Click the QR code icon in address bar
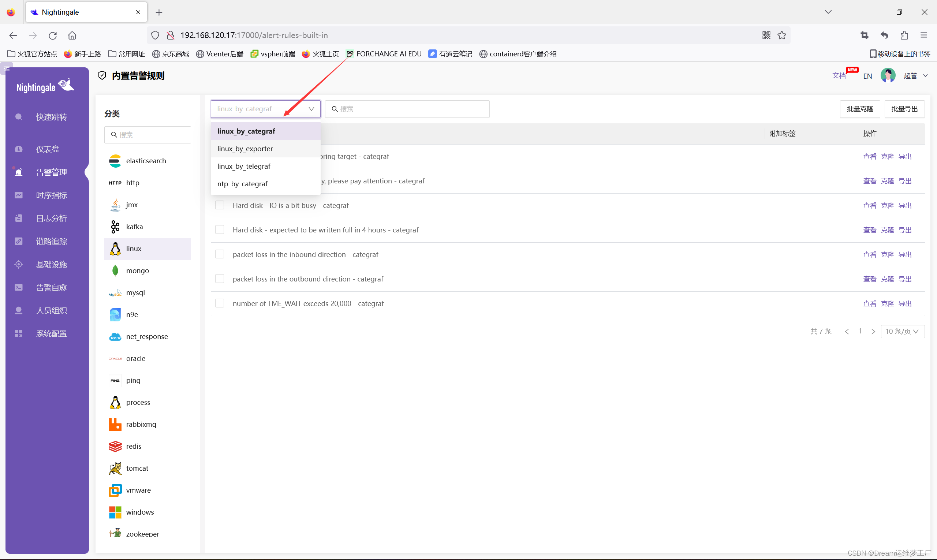The height and width of the screenshot is (560, 937). pyautogui.click(x=766, y=36)
